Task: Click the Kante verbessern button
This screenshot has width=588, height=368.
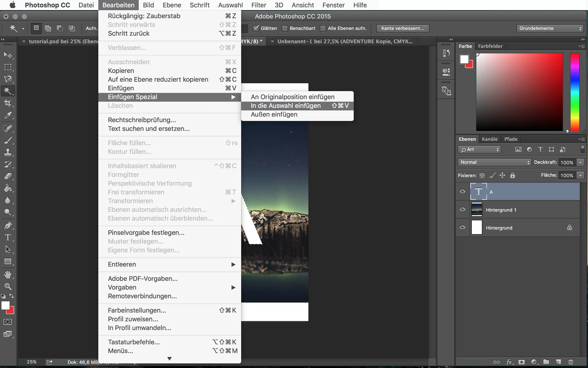Action: coord(402,28)
